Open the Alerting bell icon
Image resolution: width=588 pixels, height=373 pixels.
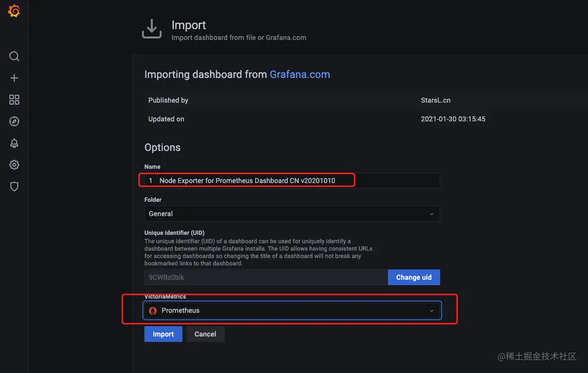14,143
